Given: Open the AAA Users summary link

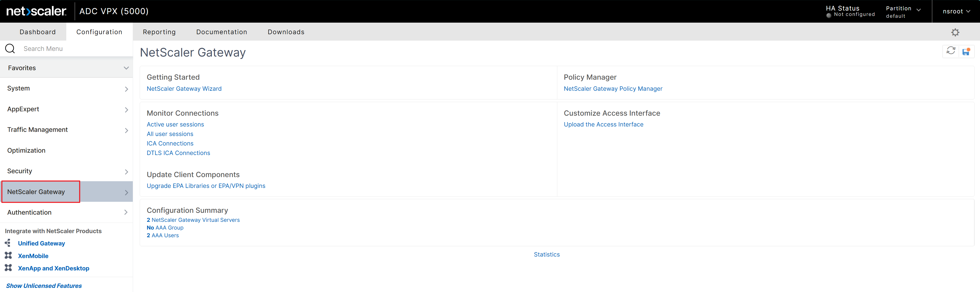Looking at the screenshot, I should pyautogui.click(x=163, y=235).
